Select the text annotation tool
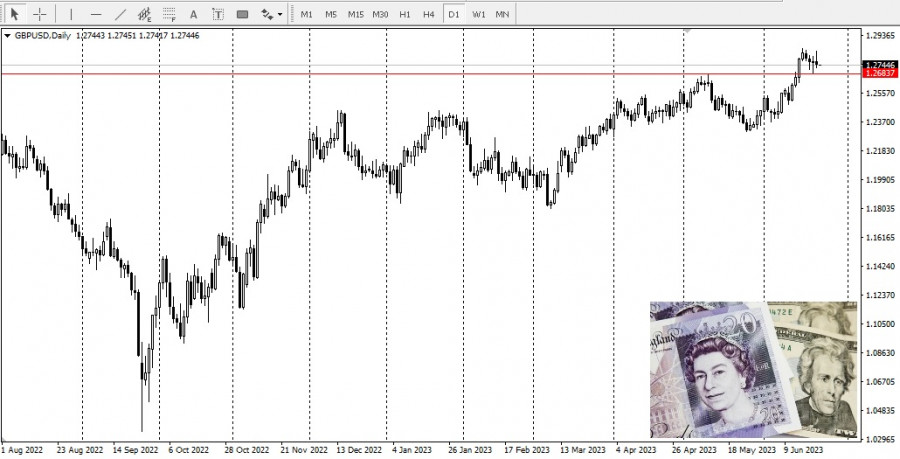The image size is (900, 459). coord(194,14)
